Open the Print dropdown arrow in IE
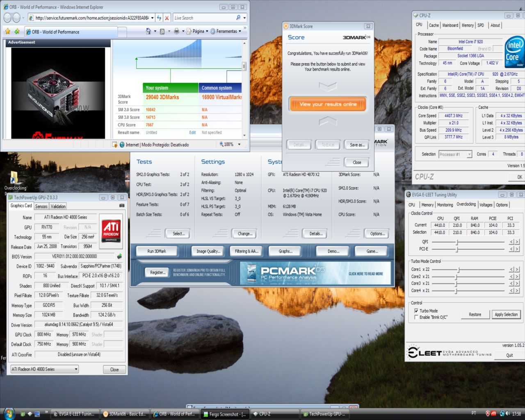525x420 pixels. (183, 31)
